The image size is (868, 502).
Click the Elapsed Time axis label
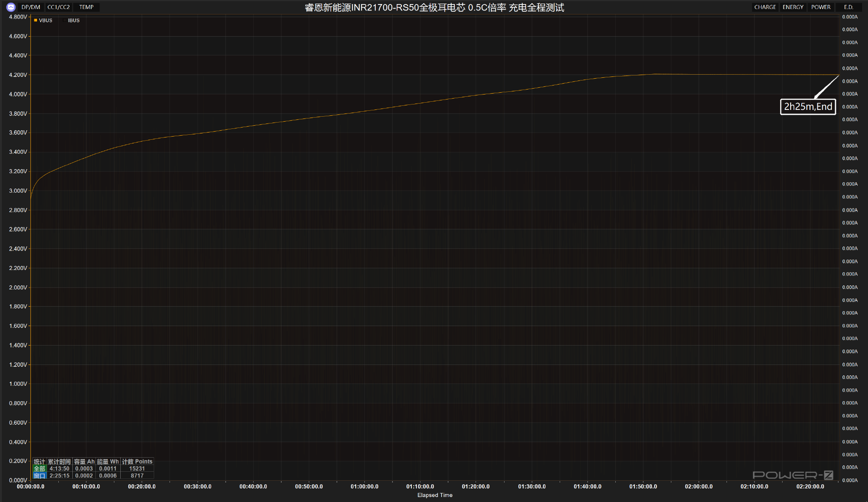coord(434,495)
